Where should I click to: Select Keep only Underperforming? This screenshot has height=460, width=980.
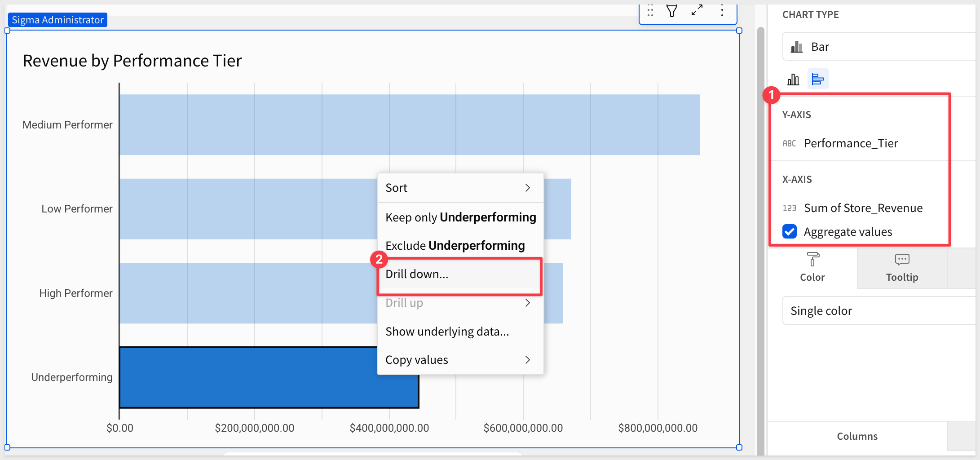[460, 217]
